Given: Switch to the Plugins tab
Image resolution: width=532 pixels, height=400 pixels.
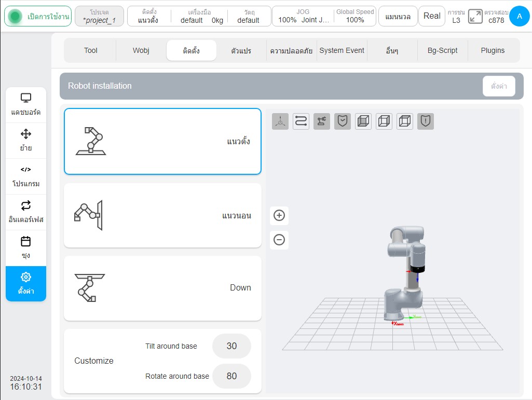Looking at the screenshot, I should tap(493, 50).
